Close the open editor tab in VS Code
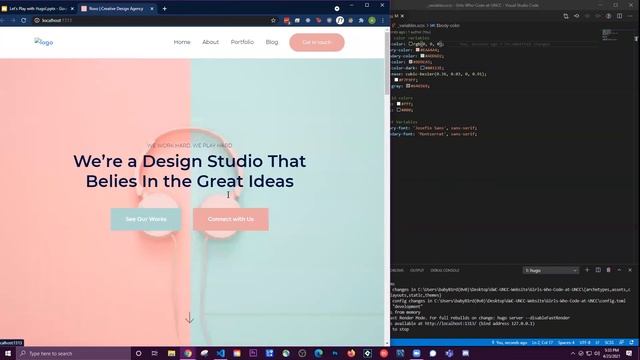 pos(402,16)
